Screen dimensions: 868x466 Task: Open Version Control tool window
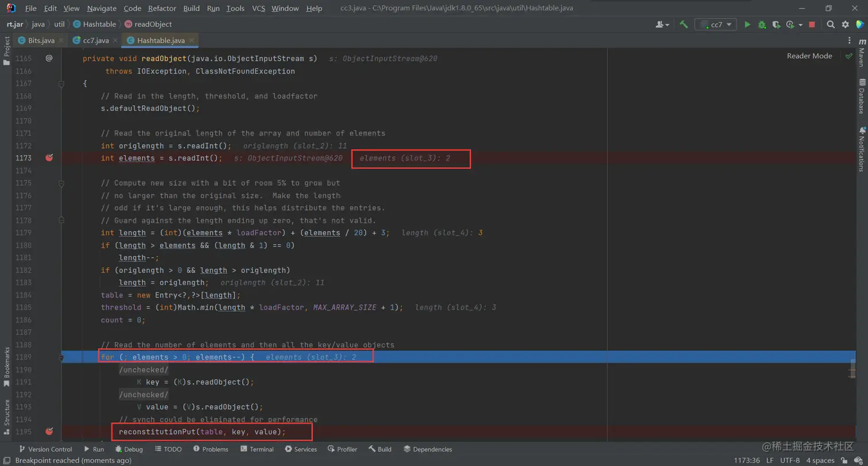click(x=45, y=449)
